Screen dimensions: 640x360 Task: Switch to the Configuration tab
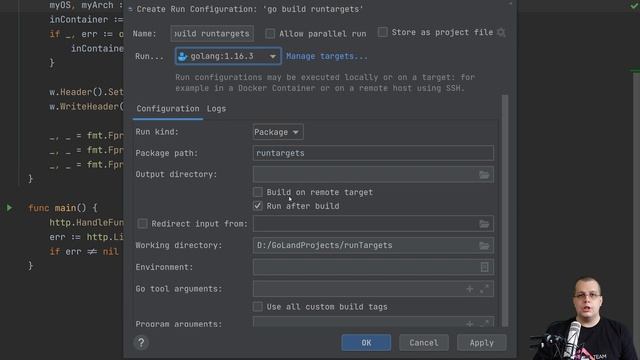click(168, 109)
